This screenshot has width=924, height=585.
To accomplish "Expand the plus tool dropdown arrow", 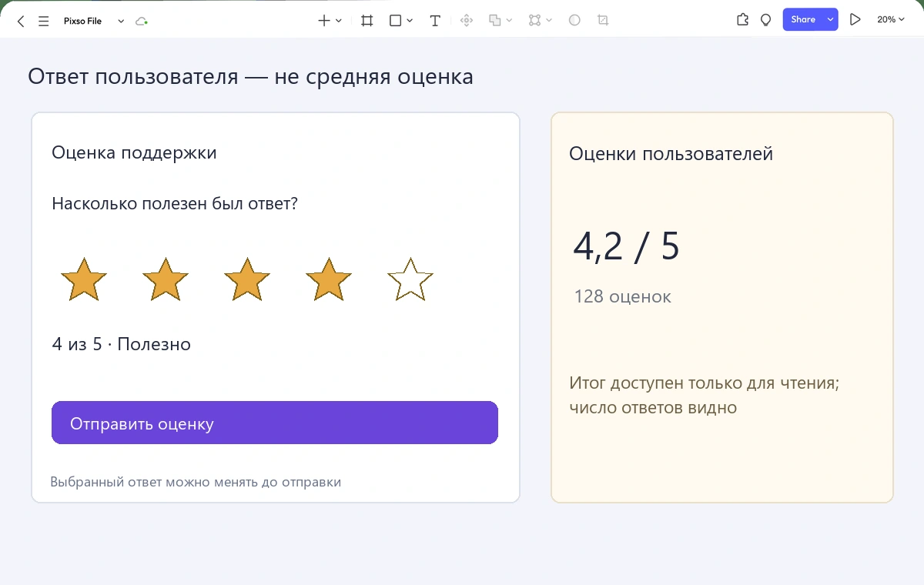I will coord(339,21).
